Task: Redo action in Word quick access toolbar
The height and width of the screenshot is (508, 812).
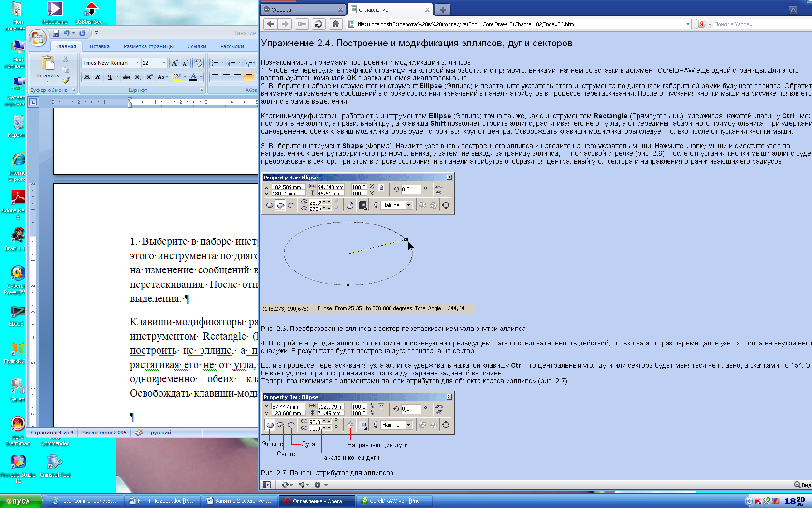Action: [82, 33]
